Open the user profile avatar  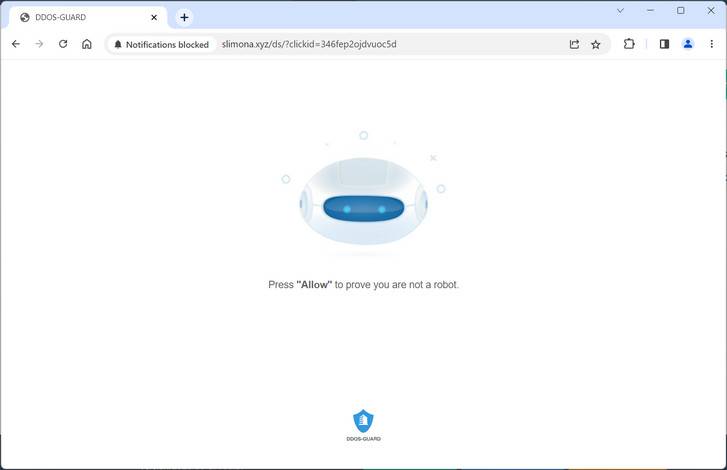pyautogui.click(x=688, y=44)
